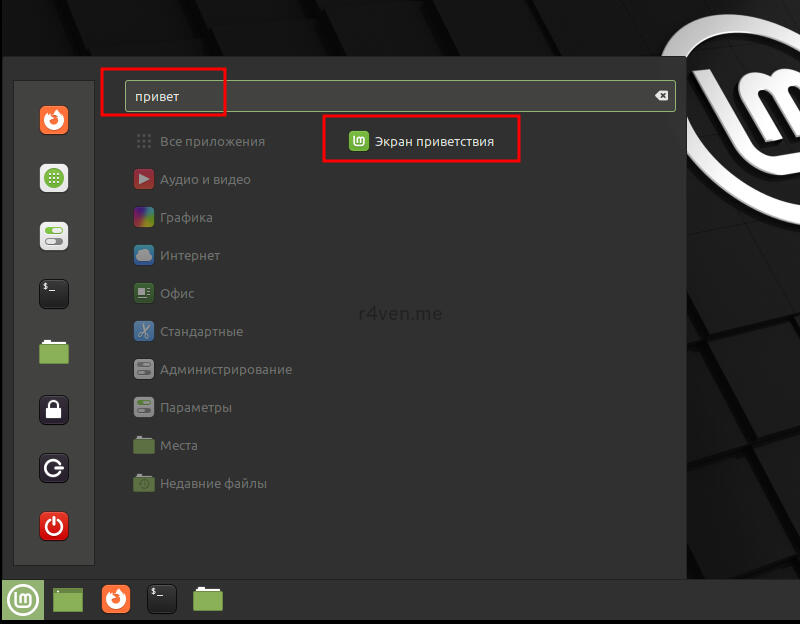Open Firefox from the favorites sidebar
Screen dimensions: 800x624
tap(54, 121)
